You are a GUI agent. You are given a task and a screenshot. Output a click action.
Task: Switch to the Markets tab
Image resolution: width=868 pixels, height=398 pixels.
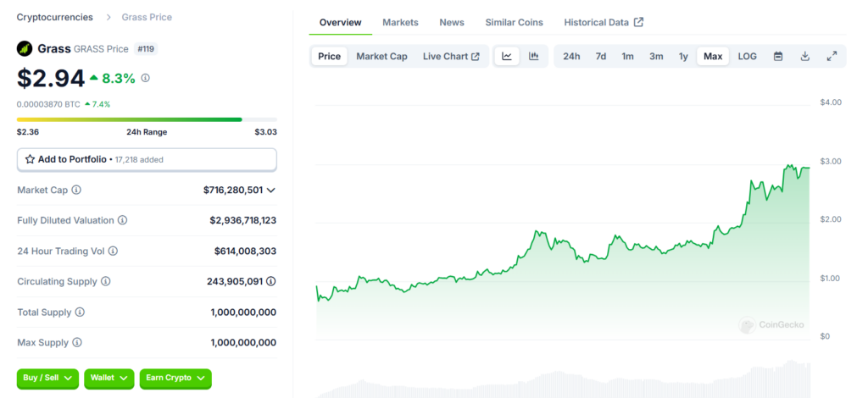[400, 22]
